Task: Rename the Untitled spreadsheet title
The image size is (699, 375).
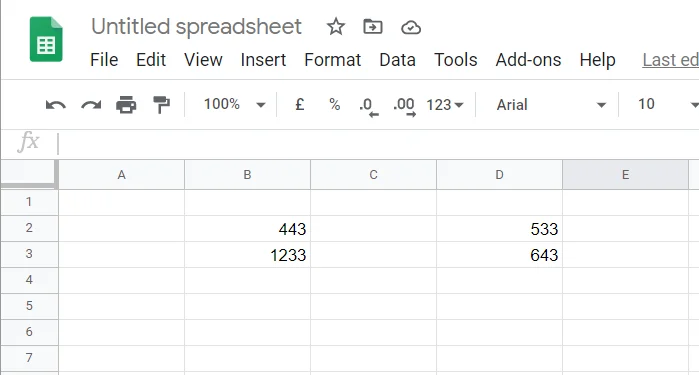Action: point(197,27)
